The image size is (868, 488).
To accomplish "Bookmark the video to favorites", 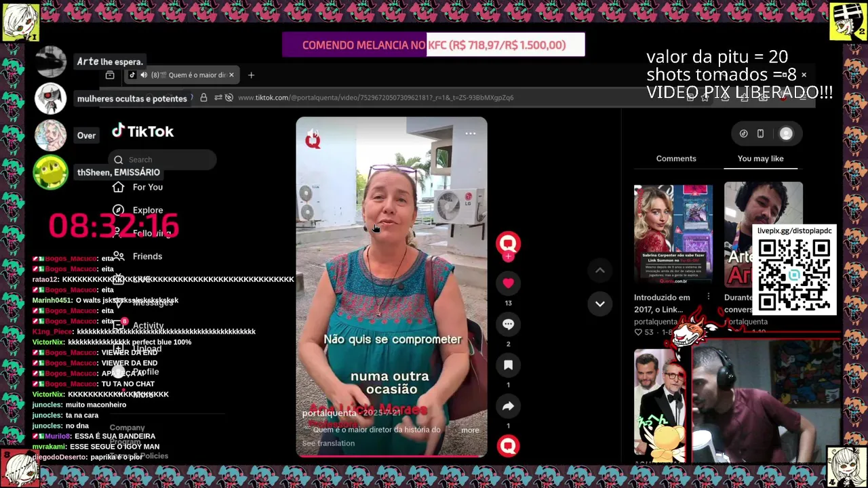I will pyautogui.click(x=508, y=365).
